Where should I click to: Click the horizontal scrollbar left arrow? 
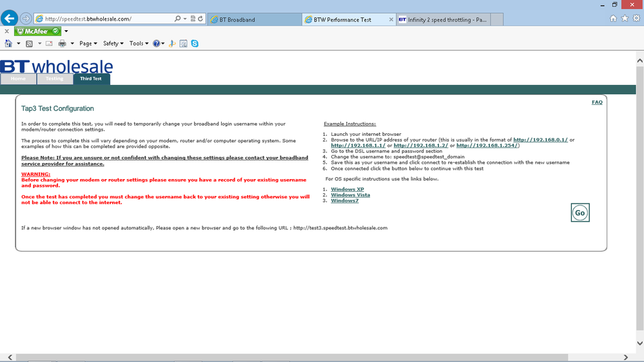(x=10, y=357)
